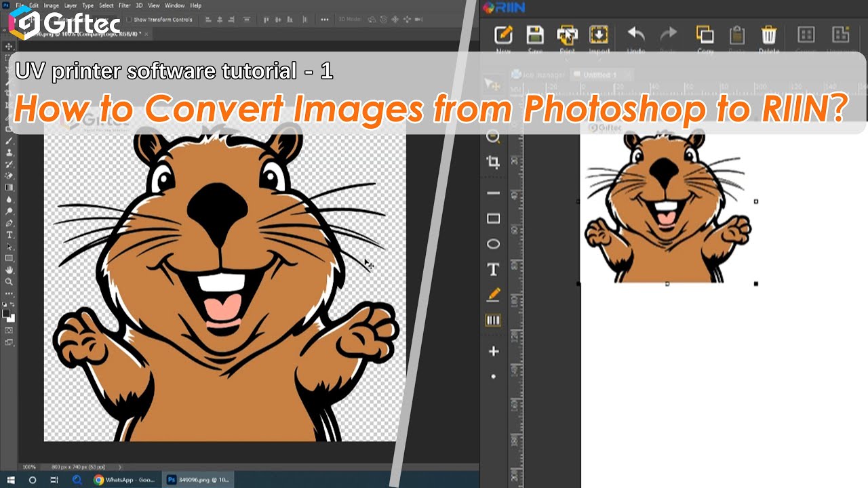Select the Type tool in Photoshop
Screen dimensions: 868x488
click(9, 235)
